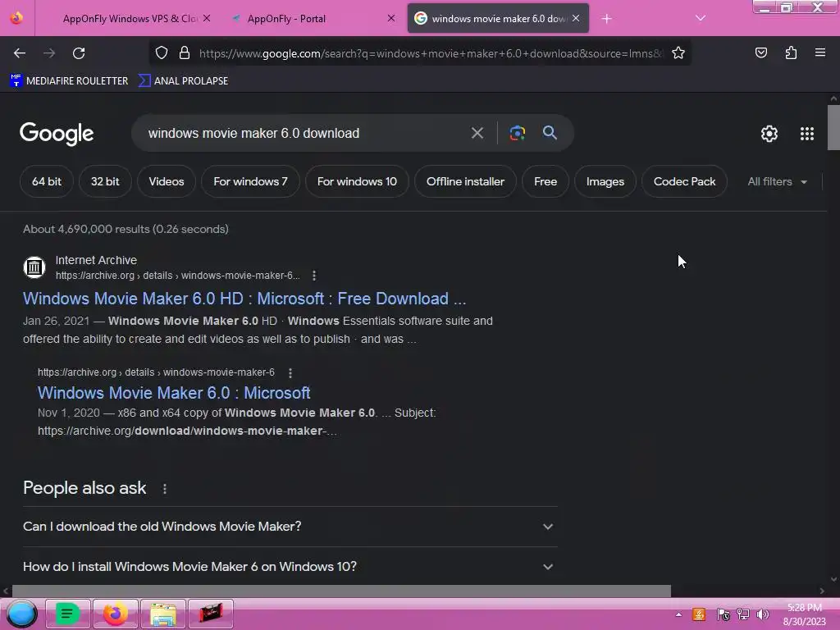Image resolution: width=840 pixels, height=630 pixels.
Task: Go back with the browser back arrow
Action: [20, 53]
